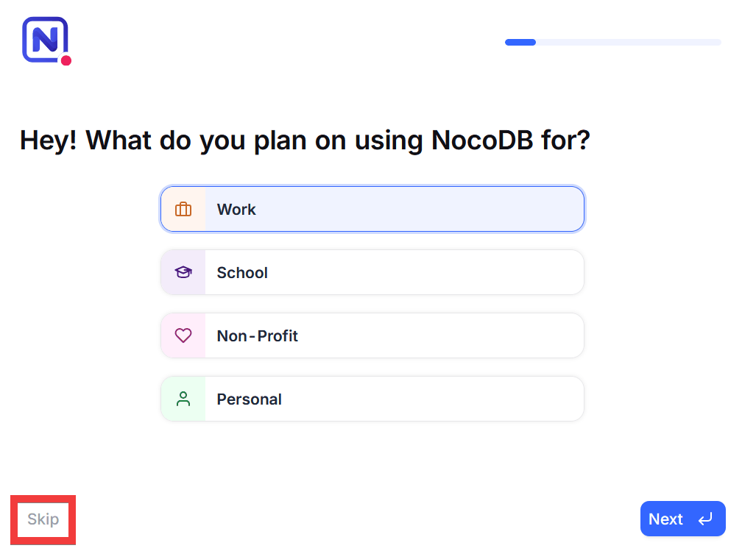Pick the Non-Profit option
The image size is (756, 551).
(372, 336)
